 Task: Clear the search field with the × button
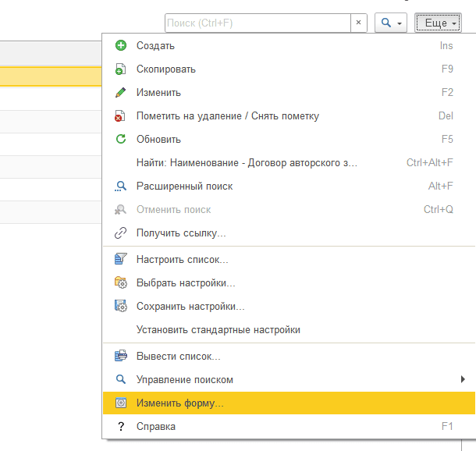coord(358,23)
